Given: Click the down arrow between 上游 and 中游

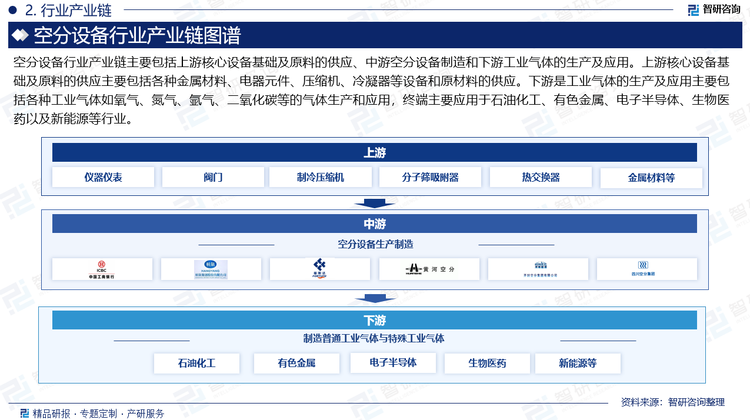Looking at the screenshot, I should 375,204.
